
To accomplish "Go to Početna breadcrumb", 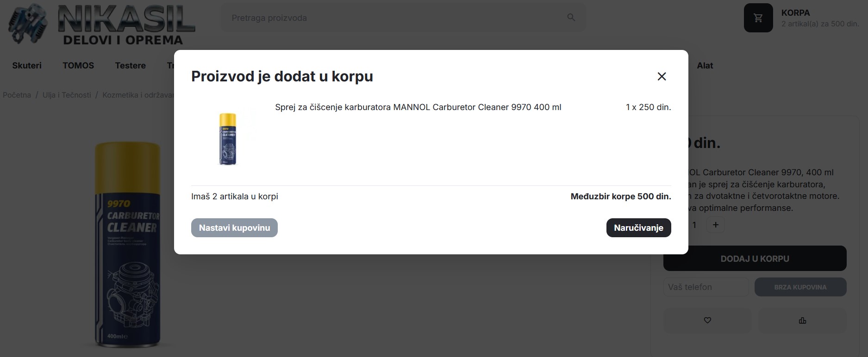I will coord(17,95).
